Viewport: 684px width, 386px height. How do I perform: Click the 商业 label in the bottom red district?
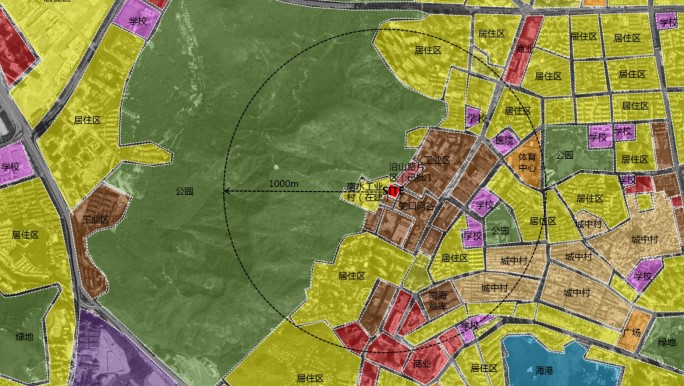click(x=421, y=364)
